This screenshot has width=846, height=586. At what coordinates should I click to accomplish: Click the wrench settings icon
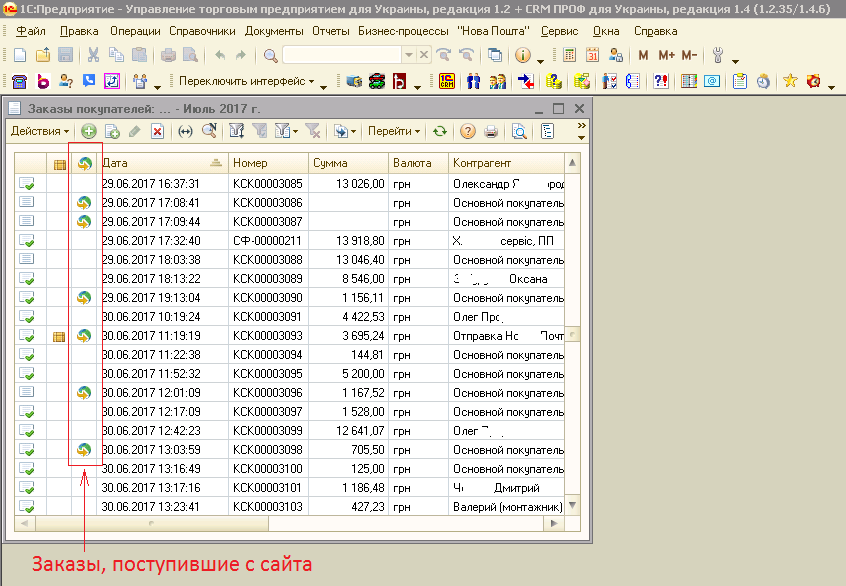pos(718,54)
